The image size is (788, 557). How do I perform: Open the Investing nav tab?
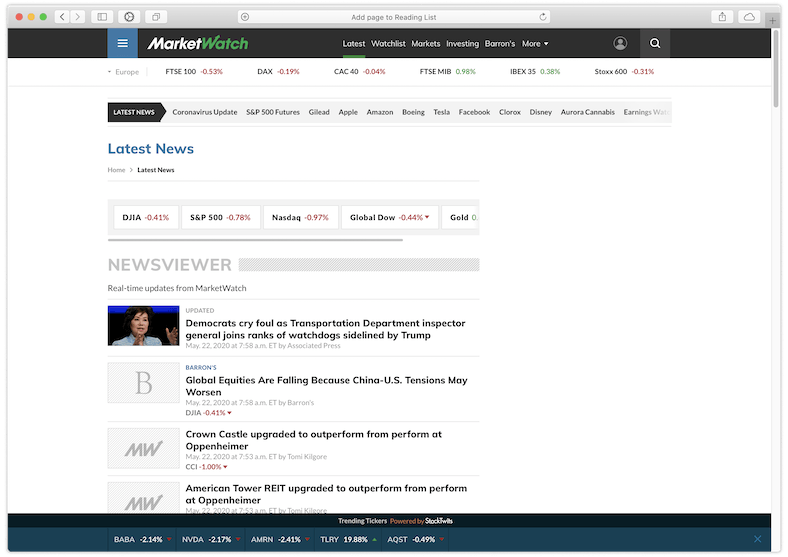(x=462, y=44)
